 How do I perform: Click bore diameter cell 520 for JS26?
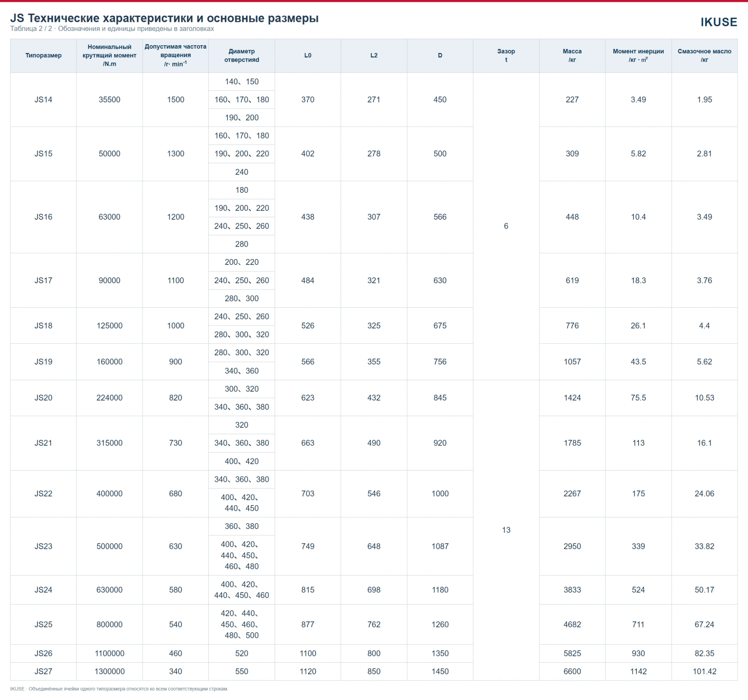coord(242,653)
